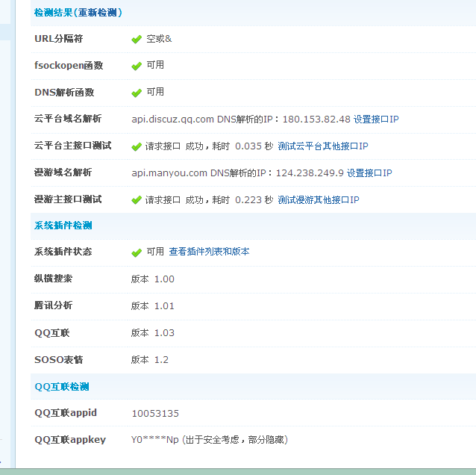
Task: Click the 系统插件检测 section heading
Action: pyautogui.click(x=63, y=226)
